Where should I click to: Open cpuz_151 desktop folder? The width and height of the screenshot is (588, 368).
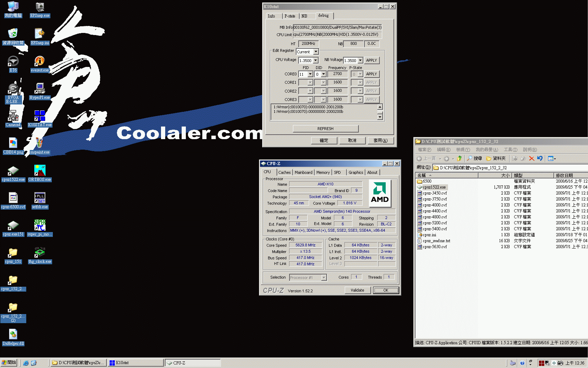point(13,255)
